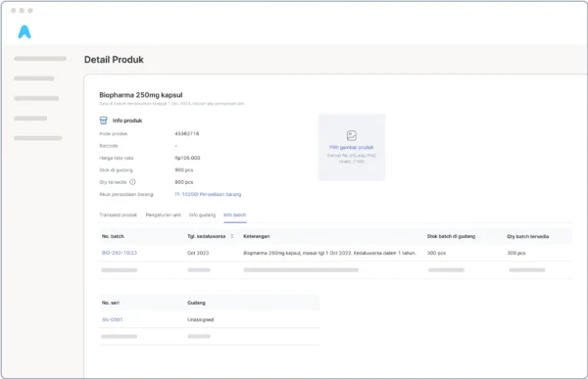Click the Kode produk label
Screen dimensions: 588x379
click(x=114, y=133)
